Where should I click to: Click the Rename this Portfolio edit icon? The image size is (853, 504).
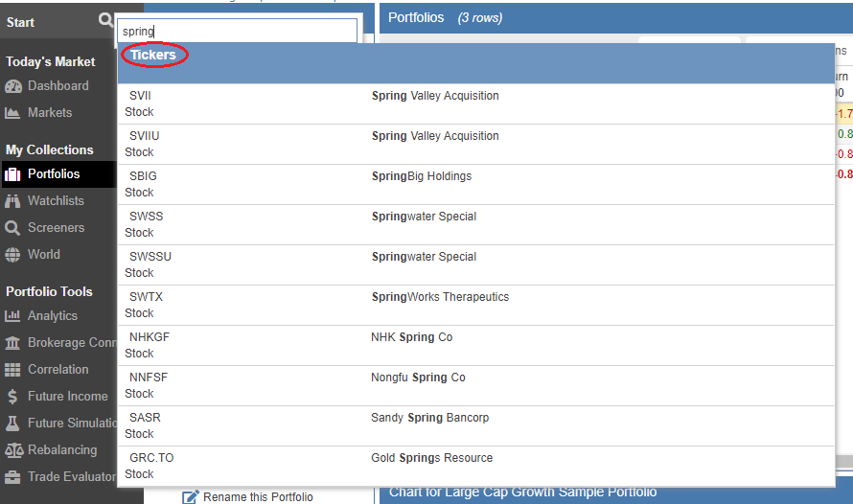tap(191, 496)
